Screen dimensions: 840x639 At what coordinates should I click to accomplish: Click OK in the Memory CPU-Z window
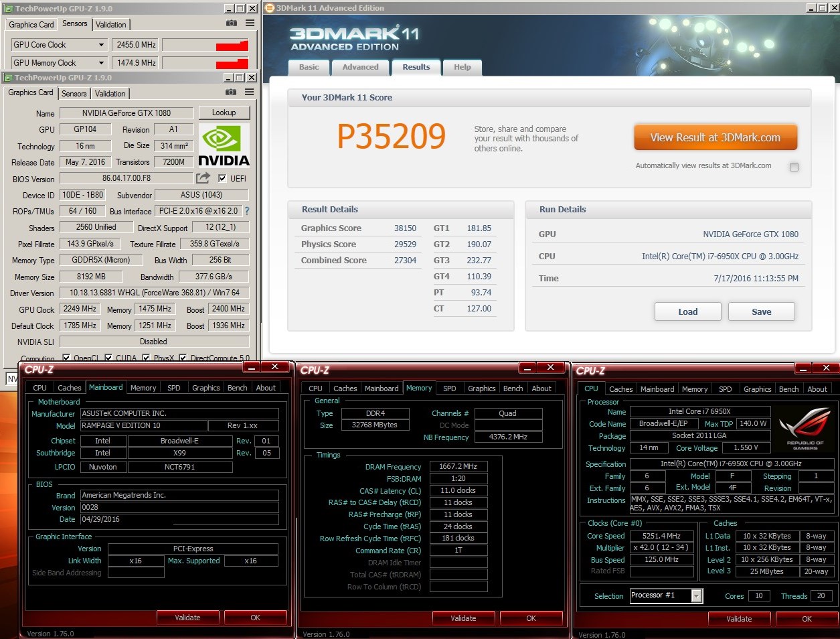[x=531, y=618]
